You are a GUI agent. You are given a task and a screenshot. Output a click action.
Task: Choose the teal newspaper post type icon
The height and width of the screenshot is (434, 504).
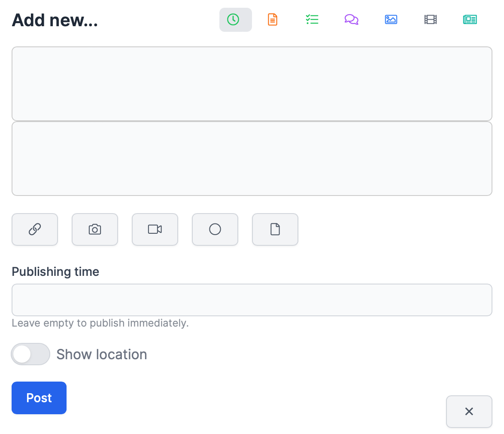470,20
